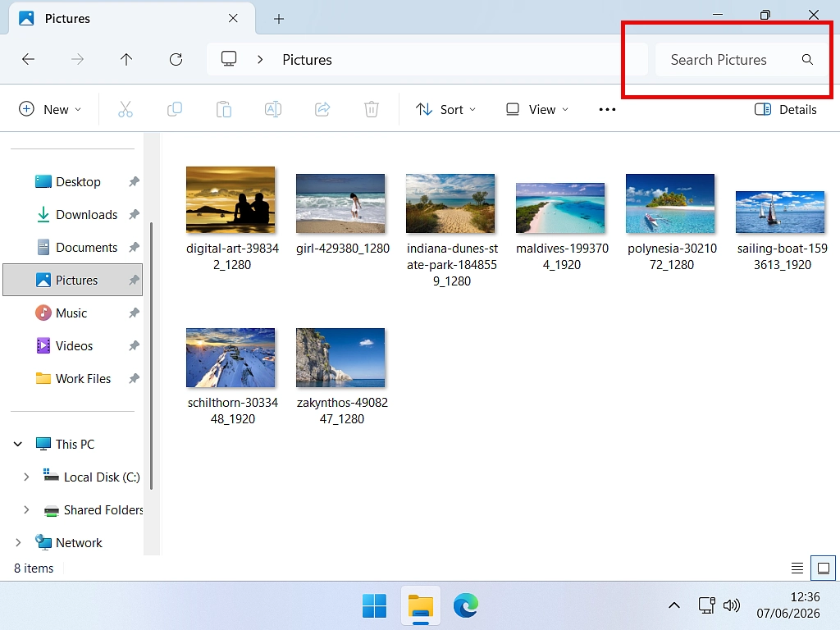Click the Pictures breadcrumb in address bar
Screen dimensions: 840x630
(x=307, y=59)
